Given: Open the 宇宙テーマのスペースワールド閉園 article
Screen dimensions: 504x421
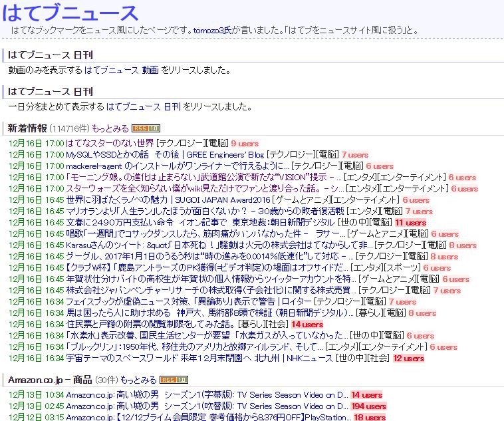Looking at the screenshot, I should point(199,358).
